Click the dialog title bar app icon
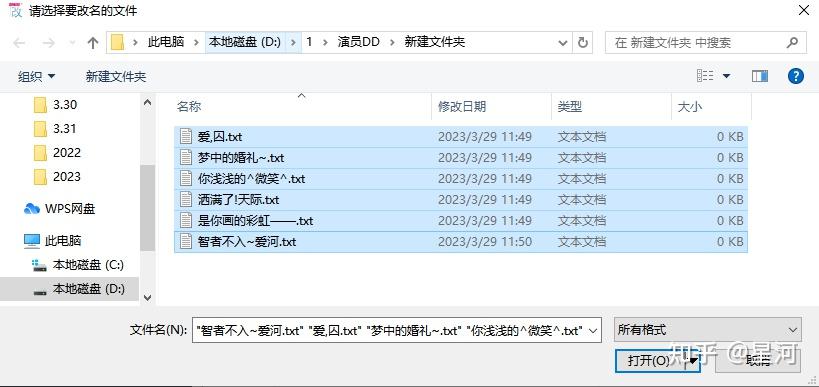The width and height of the screenshot is (819, 387). click(x=15, y=10)
